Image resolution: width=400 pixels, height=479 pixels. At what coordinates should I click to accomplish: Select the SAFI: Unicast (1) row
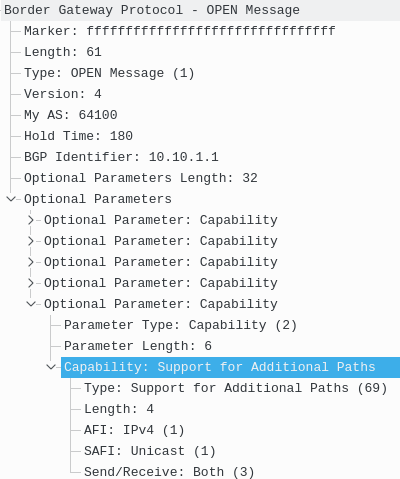pyautogui.click(x=150, y=451)
